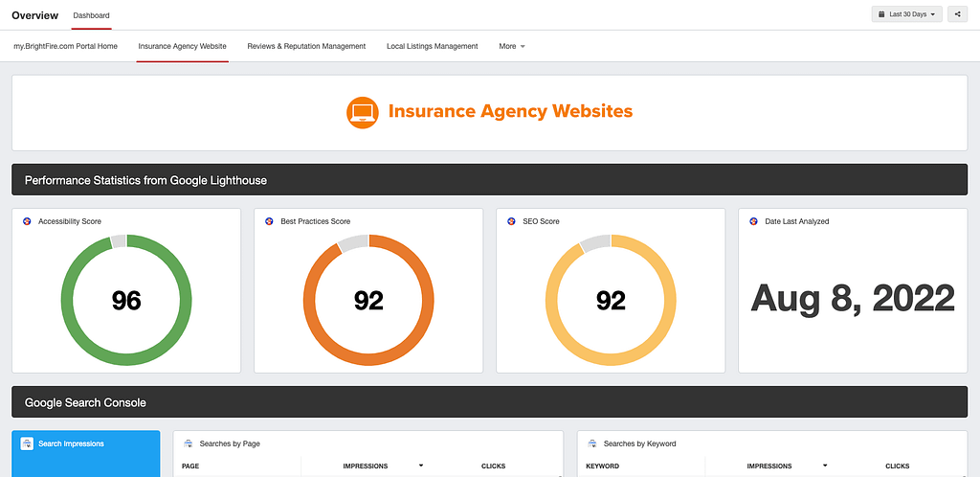The height and width of the screenshot is (477, 980).
Task: Click the Accessibility Score widget title
Action: (69, 221)
